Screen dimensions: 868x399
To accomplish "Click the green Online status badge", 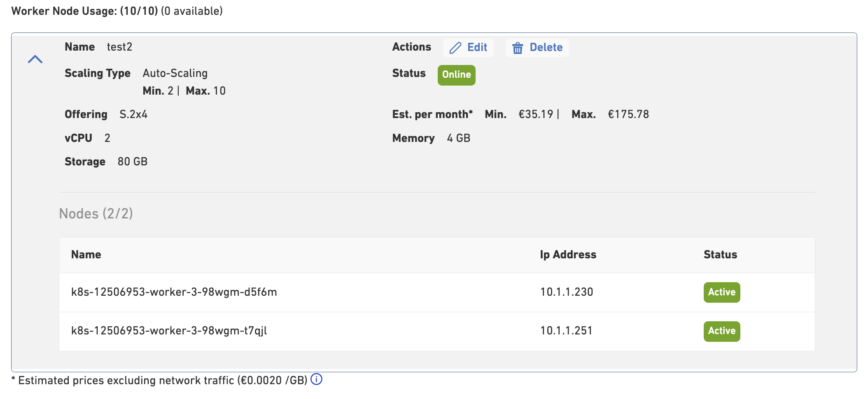I will (x=456, y=75).
